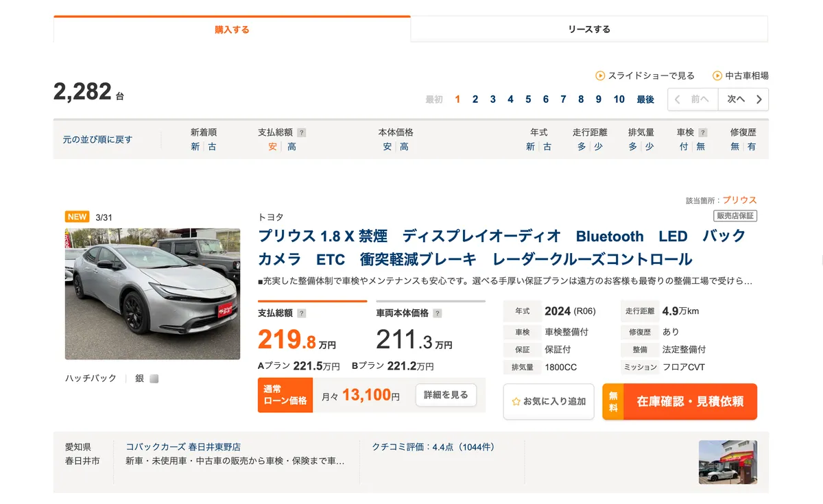Click the 詳細を見る button
The height and width of the screenshot is (504, 823).
click(445, 396)
